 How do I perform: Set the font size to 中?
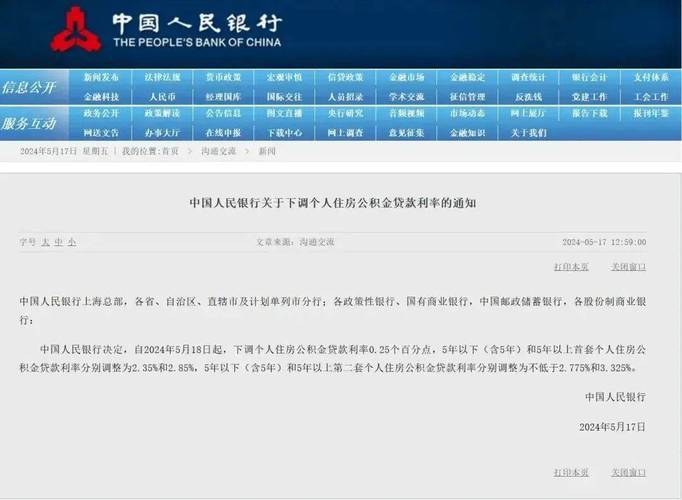[59, 242]
